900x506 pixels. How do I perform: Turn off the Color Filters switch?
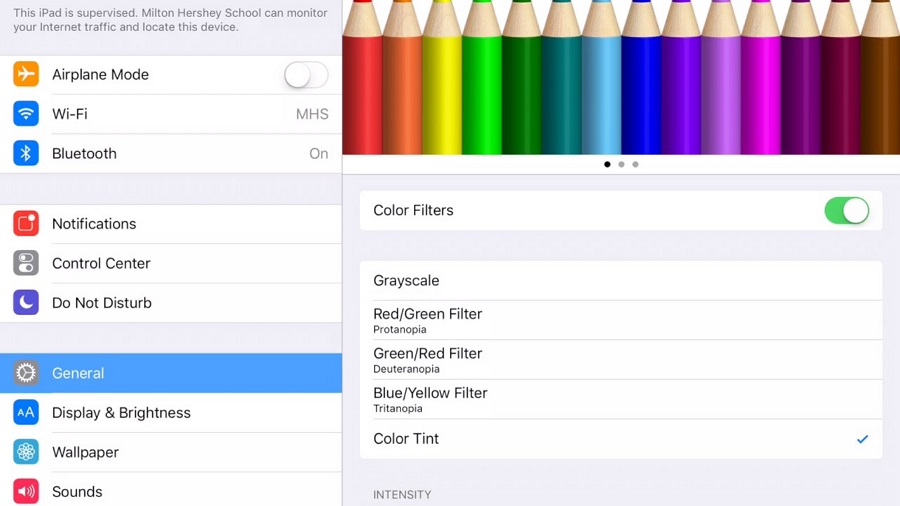(x=846, y=210)
